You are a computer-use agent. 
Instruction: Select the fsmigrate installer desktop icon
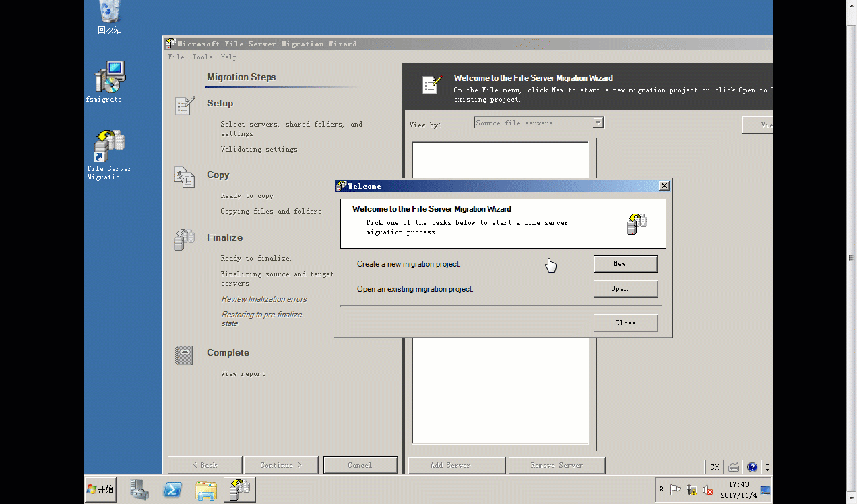coord(109,81)
